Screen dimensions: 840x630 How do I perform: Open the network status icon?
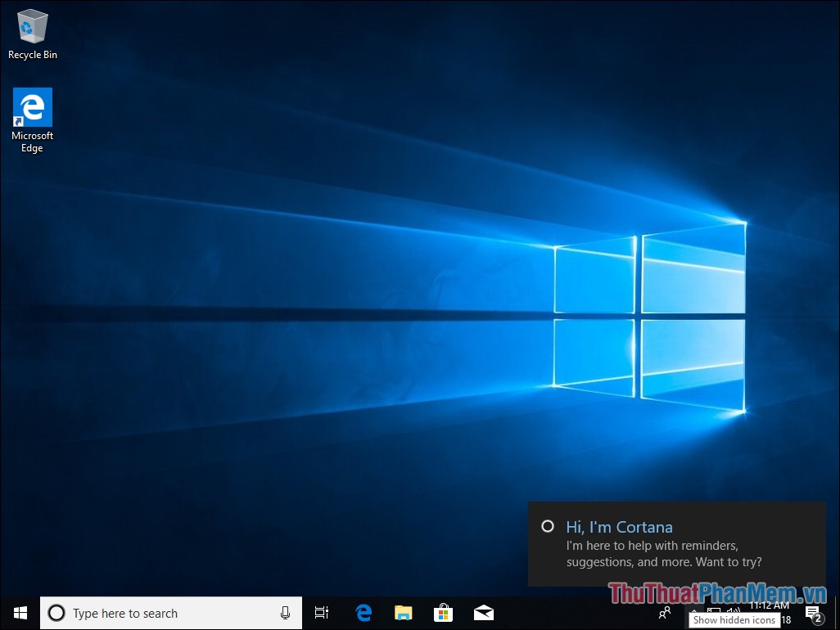[x=715, y=611]
